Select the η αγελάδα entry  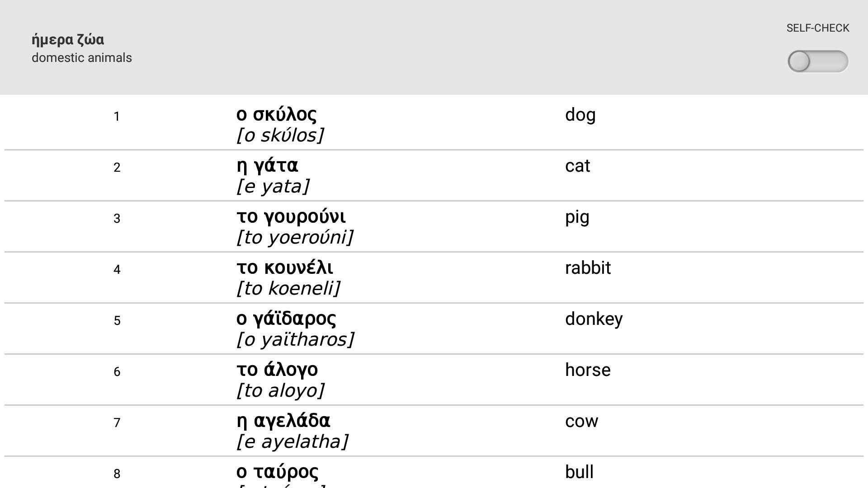click(x=283, y=421)
